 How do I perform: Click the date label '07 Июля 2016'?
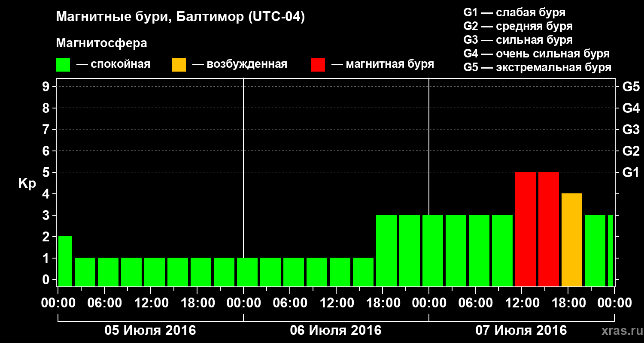pyautogui.click(x=521, y=331)
